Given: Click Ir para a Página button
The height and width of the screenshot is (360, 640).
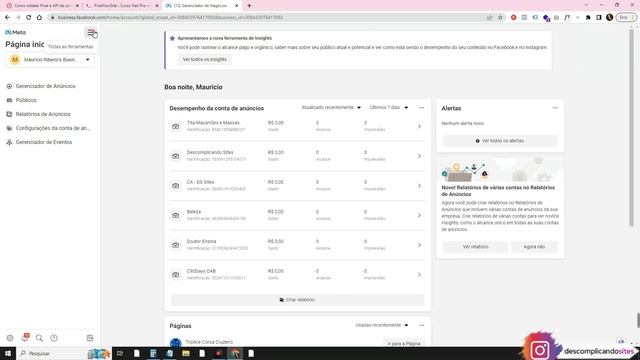Looking at the screenshot, I should 404,343.
